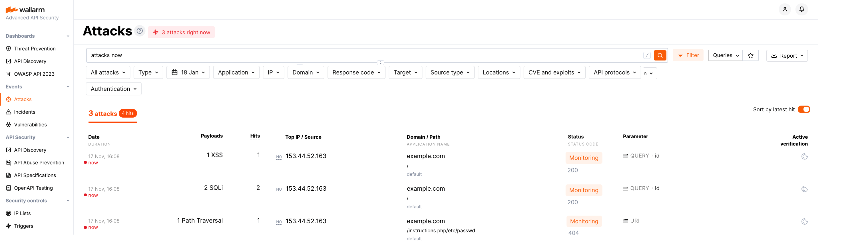Collapse the filter row handle under search
Viewport: 868px width, 250px height.
pos(380,63)
